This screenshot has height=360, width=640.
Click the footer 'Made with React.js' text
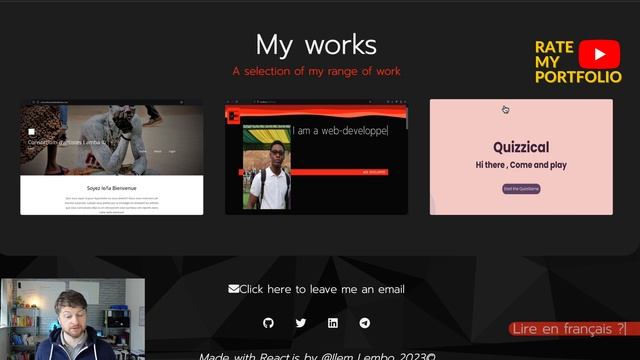(x=317, y=356)
